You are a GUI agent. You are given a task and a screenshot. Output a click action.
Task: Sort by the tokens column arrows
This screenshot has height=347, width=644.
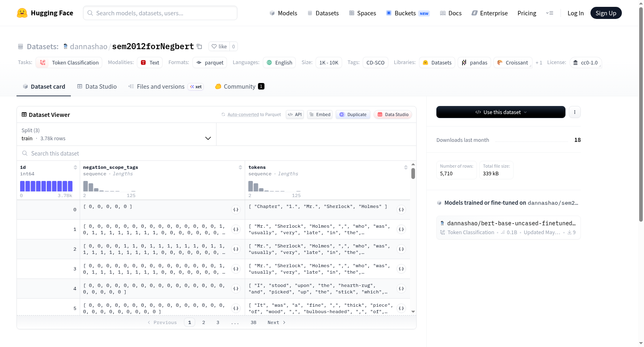(x=406, y=167)
